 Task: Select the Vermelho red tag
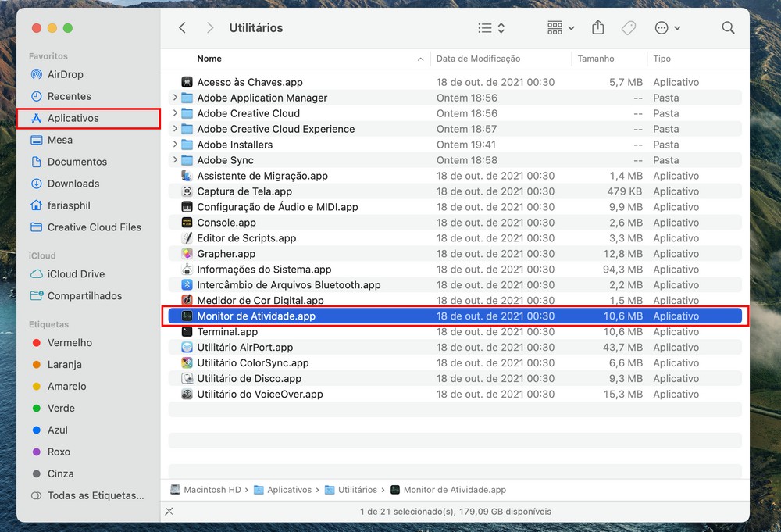pos(70,343)
